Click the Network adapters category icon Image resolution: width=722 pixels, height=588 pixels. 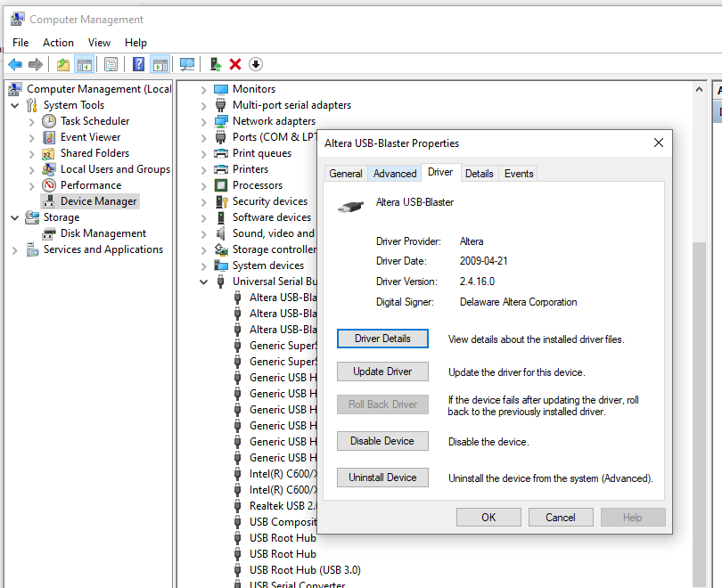click(x=221, y=121)
